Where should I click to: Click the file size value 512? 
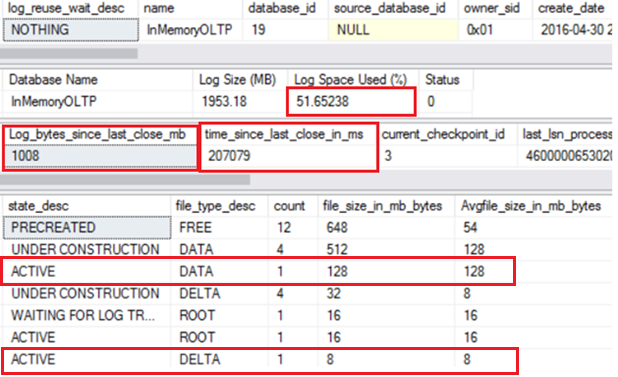coord(337,250)
